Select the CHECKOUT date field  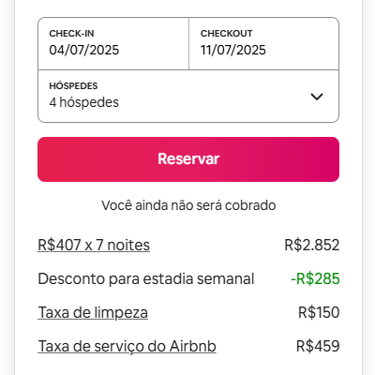(264, 44)
